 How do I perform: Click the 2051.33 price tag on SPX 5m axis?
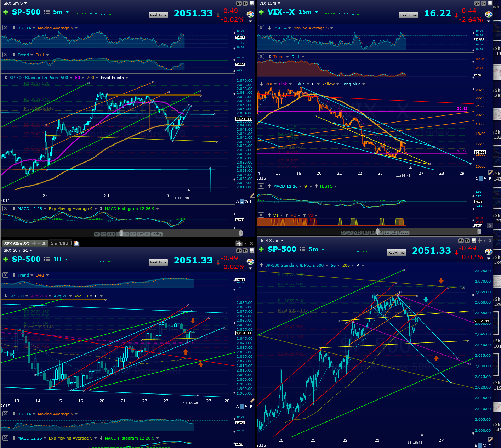pyautogui.click(x=244, y=119)
